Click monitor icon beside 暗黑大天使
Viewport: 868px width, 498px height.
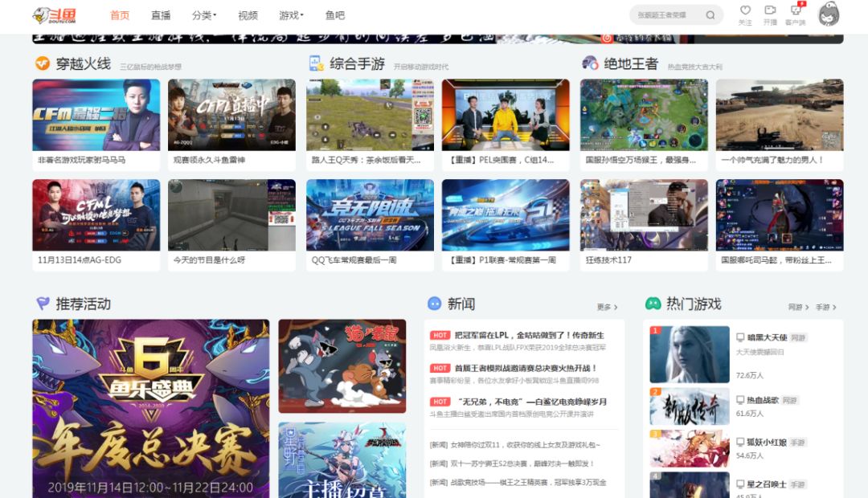(740, 337)
